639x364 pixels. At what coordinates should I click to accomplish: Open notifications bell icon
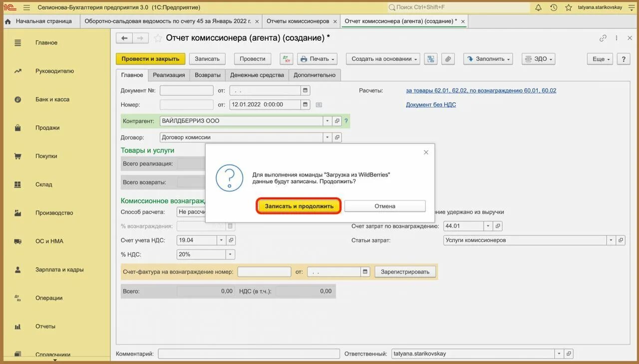pyautogui.click(x=538, y=7)
